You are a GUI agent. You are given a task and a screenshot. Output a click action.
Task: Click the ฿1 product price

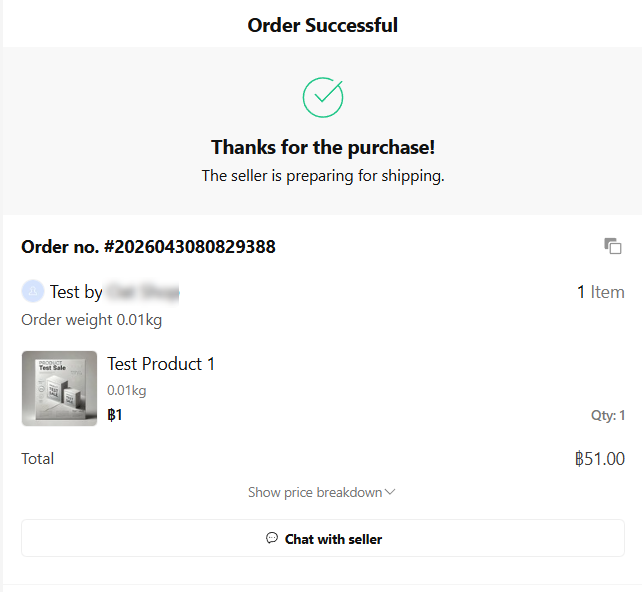click(x=115, y=415)
